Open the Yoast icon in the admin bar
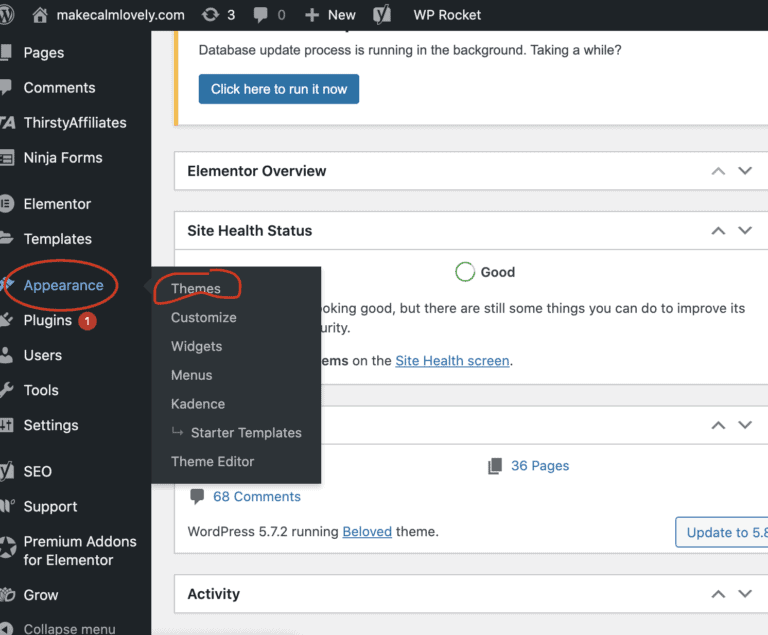The height and width of the screenshot is (635, 768). click(382, 15)
